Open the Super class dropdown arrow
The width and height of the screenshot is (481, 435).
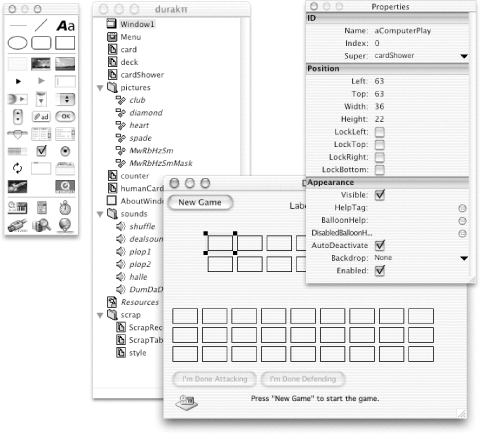pyautogui.click(x=464, y=56)
